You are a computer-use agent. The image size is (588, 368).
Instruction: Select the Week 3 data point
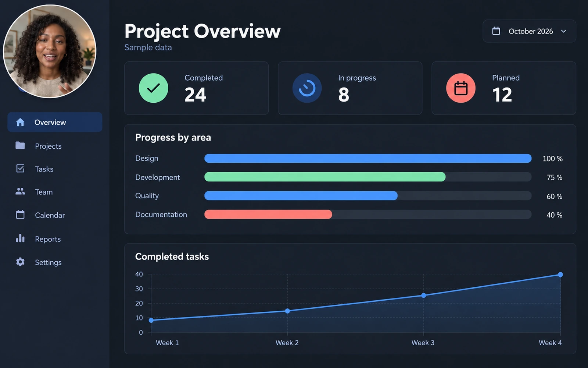[x=424, y=296]
